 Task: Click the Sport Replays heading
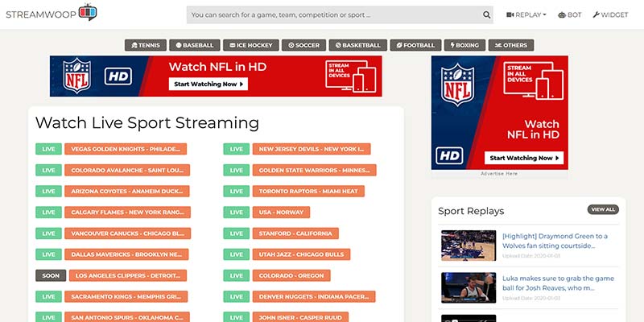[471, 211]
